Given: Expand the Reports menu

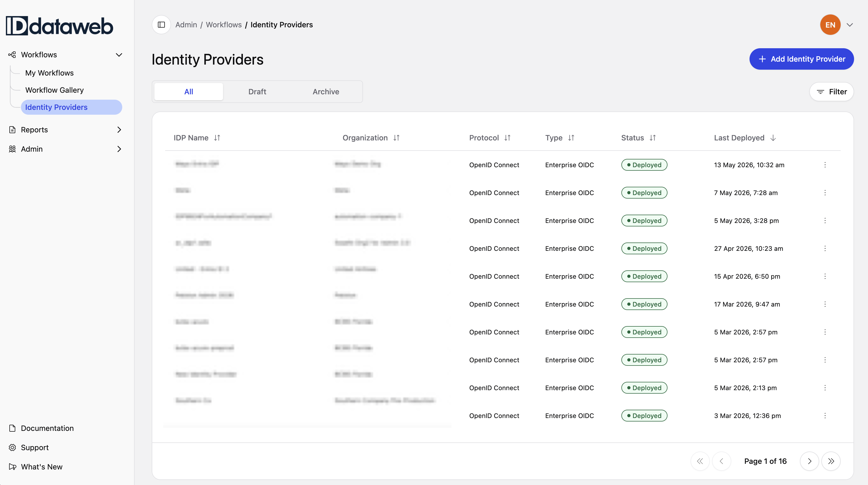Looking at the screenshot, I should coord(119,130).
